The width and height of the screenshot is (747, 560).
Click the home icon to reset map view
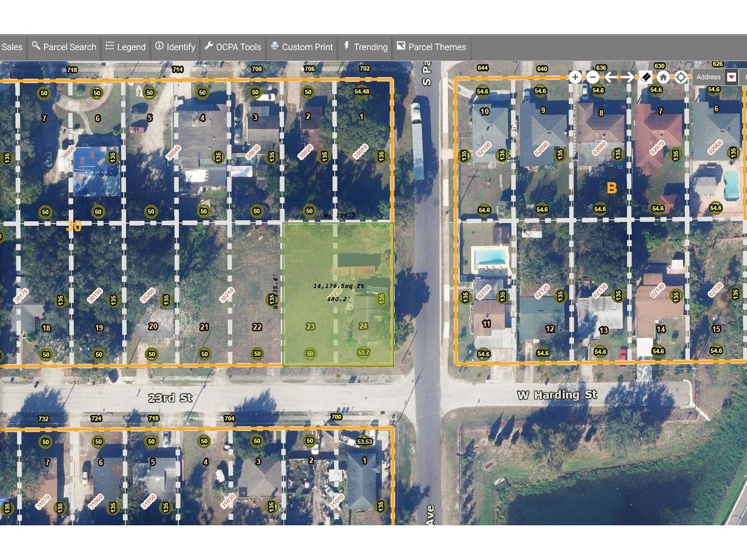663,77
